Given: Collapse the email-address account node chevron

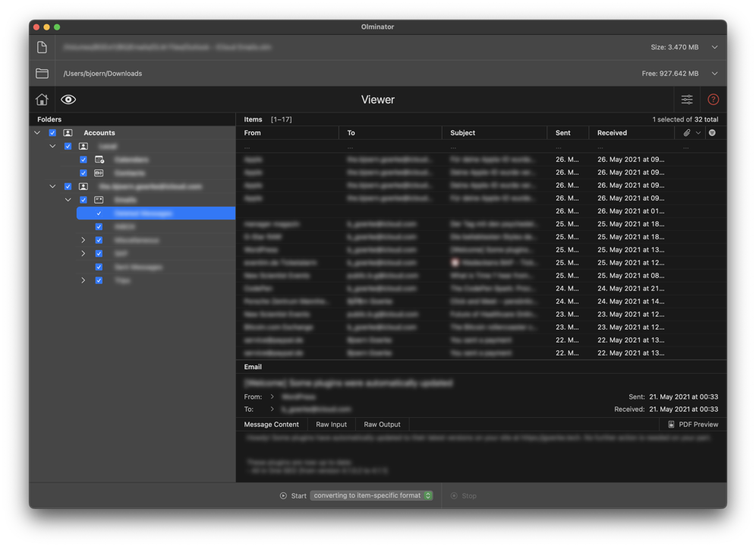Looking at the screenshot, I should 52,186.
